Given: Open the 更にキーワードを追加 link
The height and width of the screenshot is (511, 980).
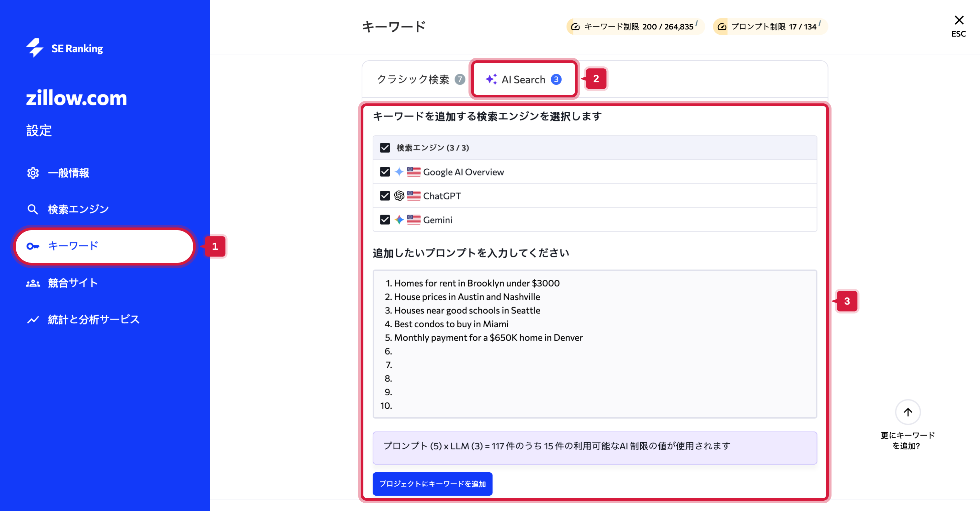Looking at the screenshot, I should tap(908, 440).
